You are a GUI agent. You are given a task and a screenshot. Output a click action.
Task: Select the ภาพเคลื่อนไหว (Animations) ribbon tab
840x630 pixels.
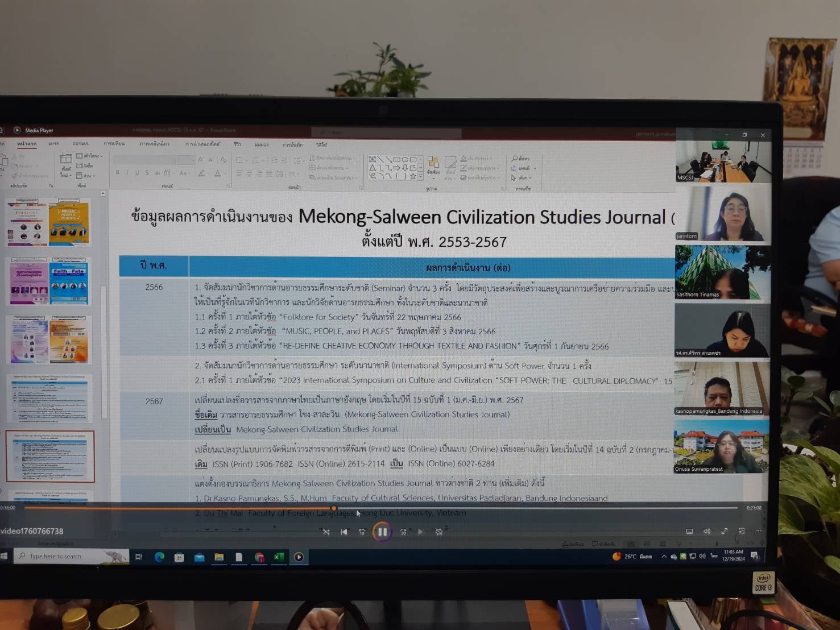click(154, 144)
